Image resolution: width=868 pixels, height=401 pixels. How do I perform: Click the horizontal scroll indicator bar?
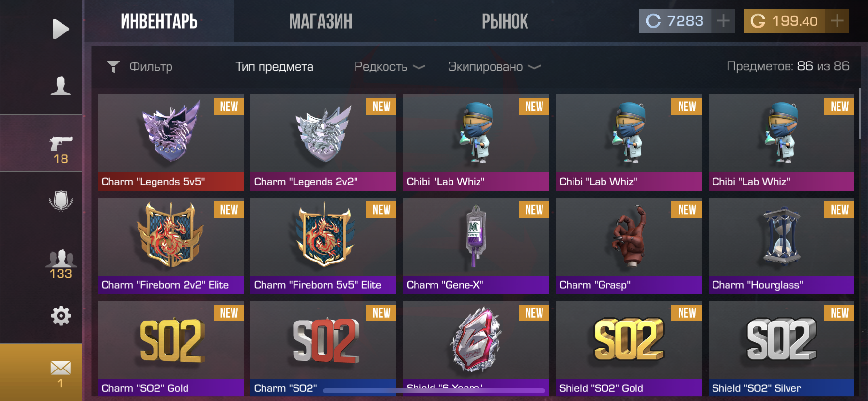click(x=434, y=390)
